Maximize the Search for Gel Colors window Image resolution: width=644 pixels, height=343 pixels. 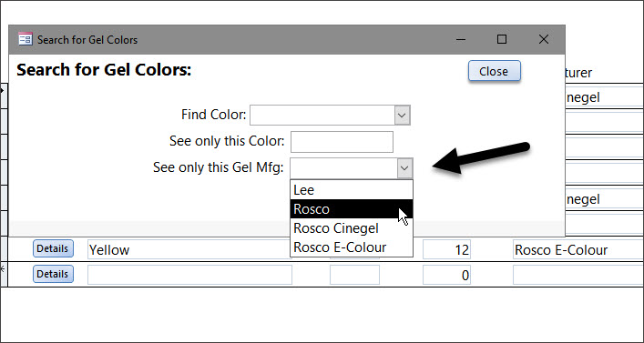502,39
